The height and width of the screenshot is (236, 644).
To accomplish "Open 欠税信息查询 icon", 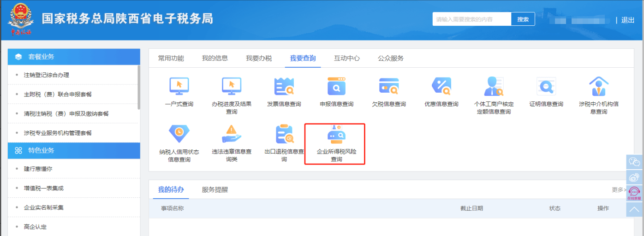I will (x=389, y=86).
